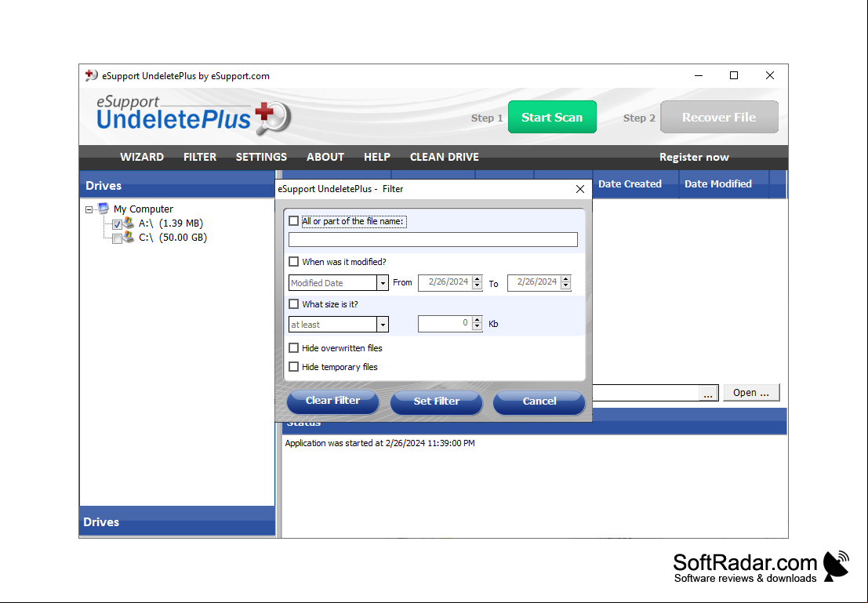Click the UndeletePlus app icon in title bar

tap(91, 75)
